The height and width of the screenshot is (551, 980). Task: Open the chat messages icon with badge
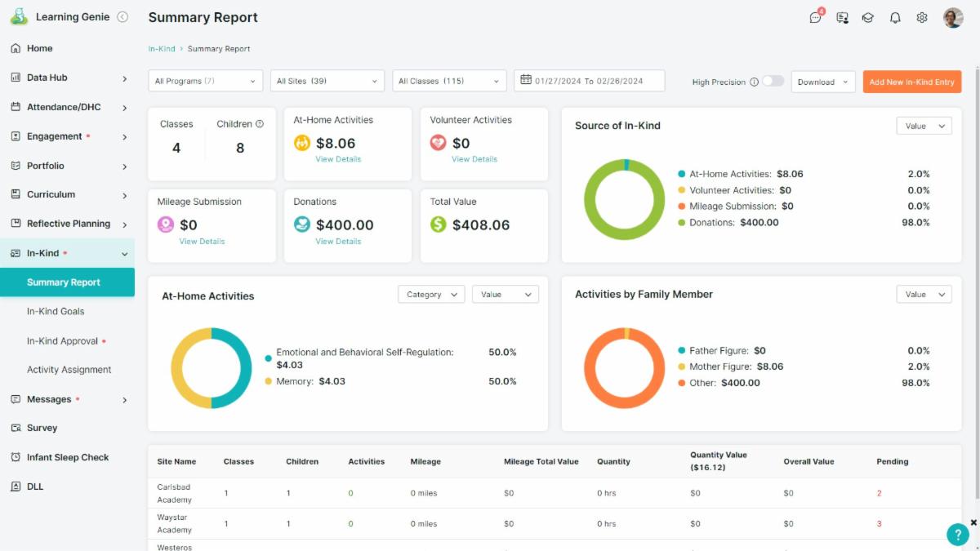[815, 17]
